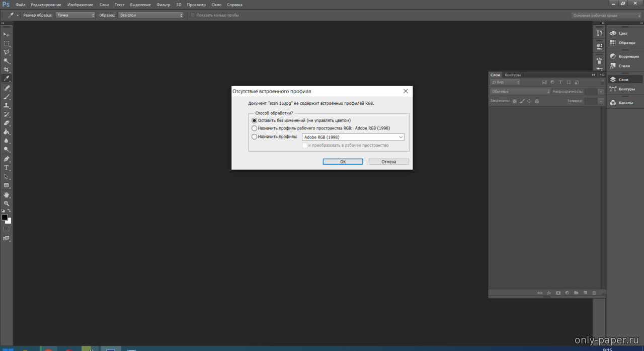Open the 'Выделение' menu

point(140,5)
